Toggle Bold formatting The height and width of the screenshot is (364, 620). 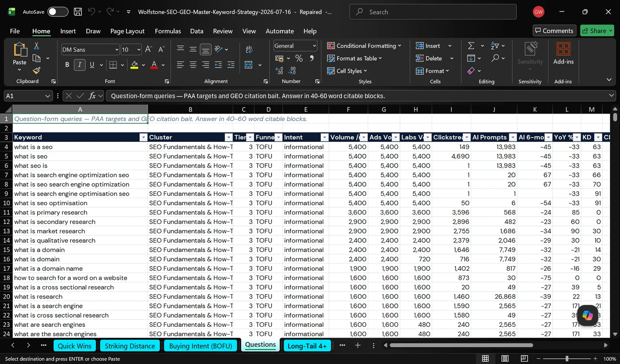click(x=67, y=65)
